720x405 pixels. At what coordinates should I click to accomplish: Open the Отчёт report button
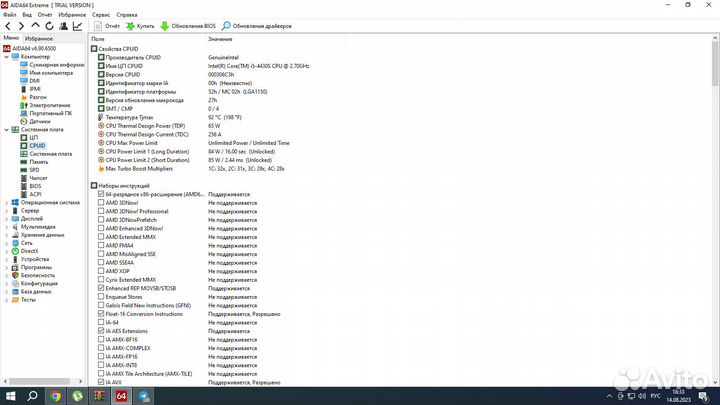point(107,26)
